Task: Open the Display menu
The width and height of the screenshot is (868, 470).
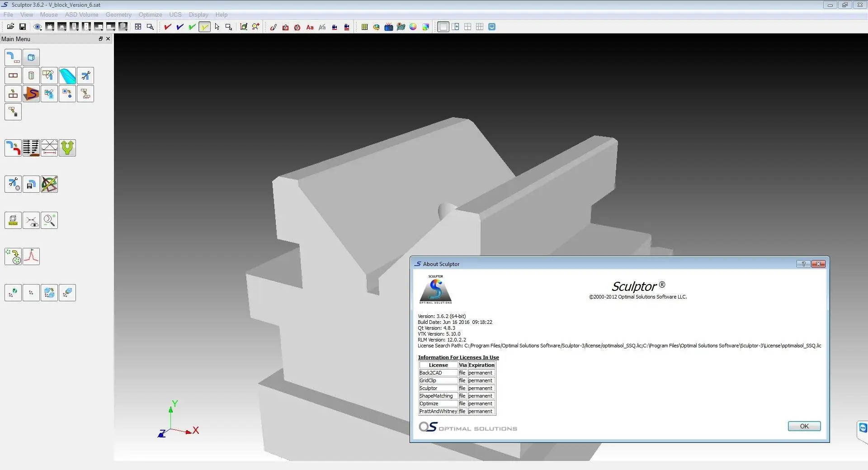Action: (198, 14)
